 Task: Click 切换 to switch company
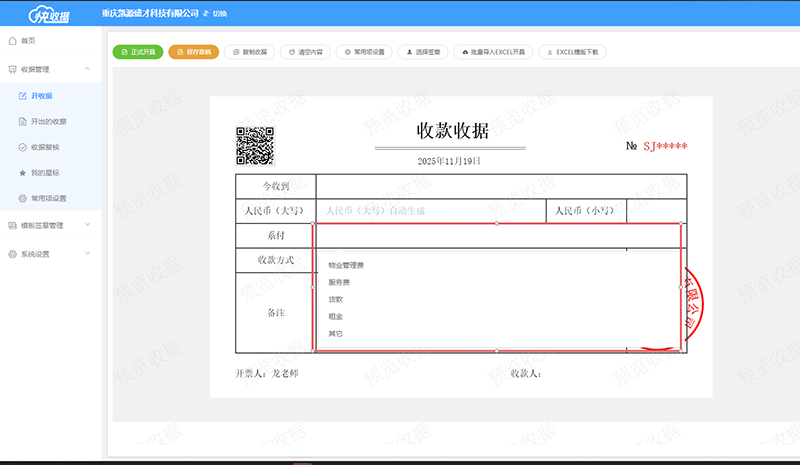215,15
